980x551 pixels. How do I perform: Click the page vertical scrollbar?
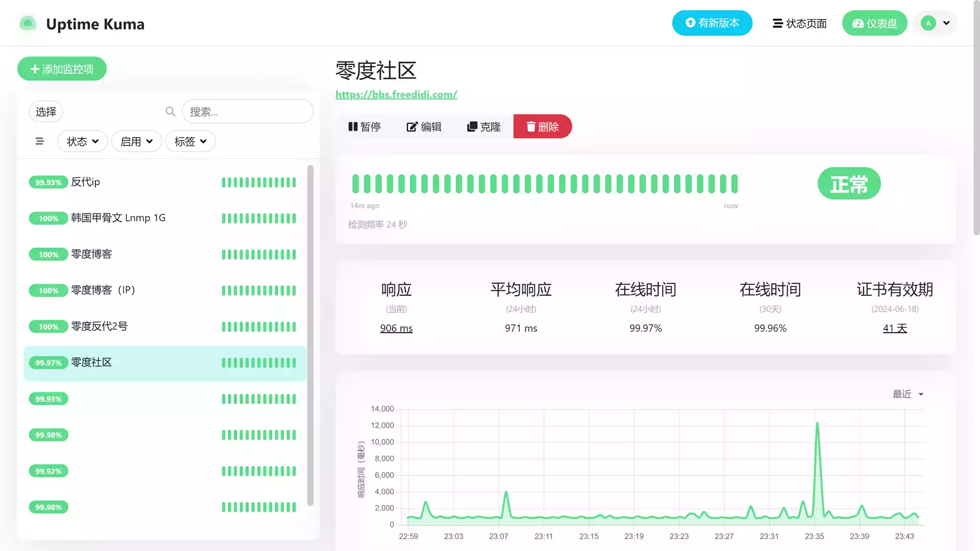click(976, 117)
